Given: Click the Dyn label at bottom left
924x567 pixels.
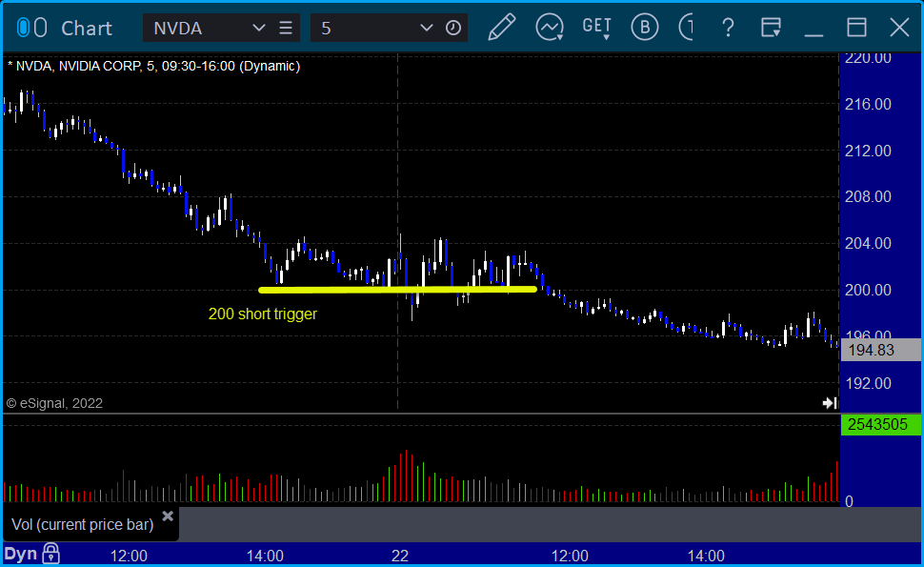Looking at the screenshot, I should tap(21, 554).
